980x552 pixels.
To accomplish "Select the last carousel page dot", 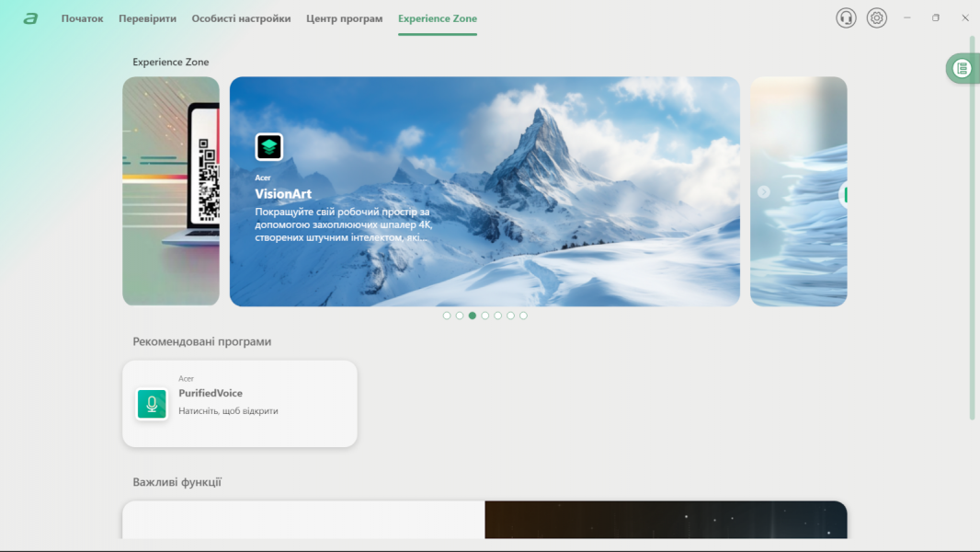I will point(524,316).
